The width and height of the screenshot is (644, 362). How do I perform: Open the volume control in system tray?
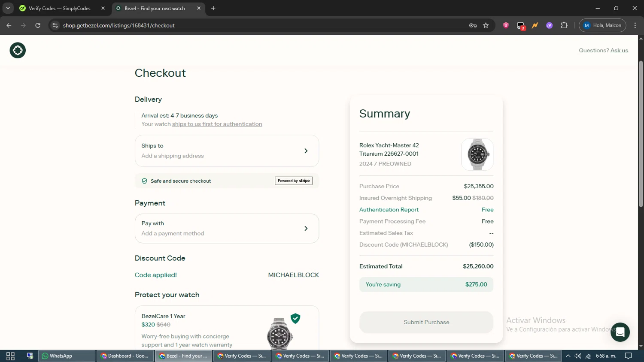tap(578, 356)
